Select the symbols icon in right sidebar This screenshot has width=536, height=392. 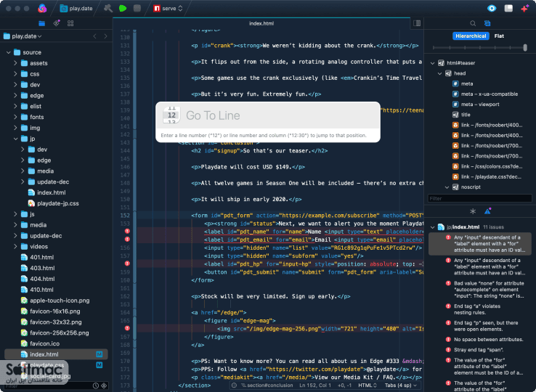click(487, 23)
